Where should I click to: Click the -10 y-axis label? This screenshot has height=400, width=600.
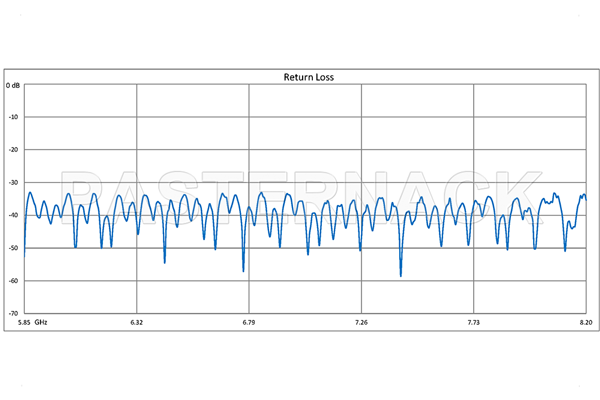14,118
